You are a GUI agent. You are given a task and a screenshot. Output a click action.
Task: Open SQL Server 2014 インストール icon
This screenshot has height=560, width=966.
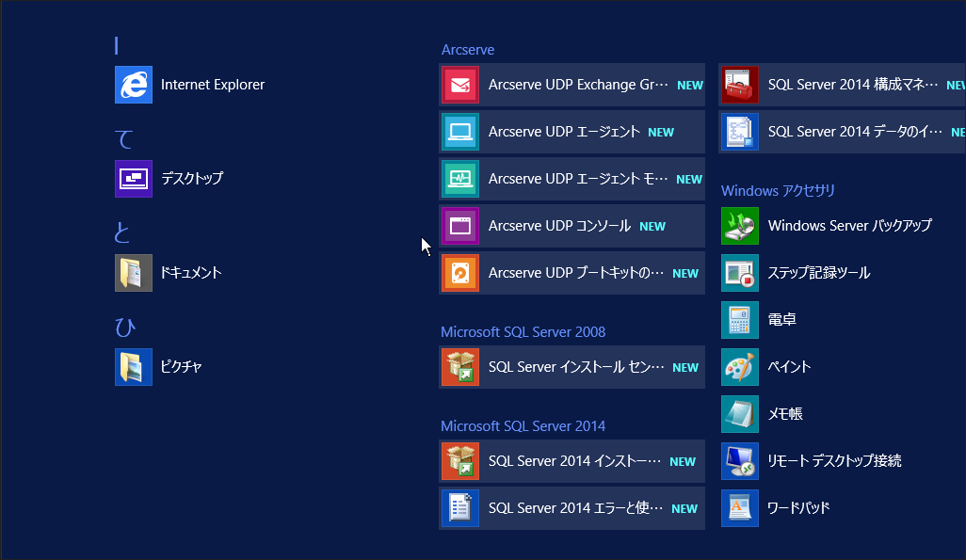coord(460,461)
